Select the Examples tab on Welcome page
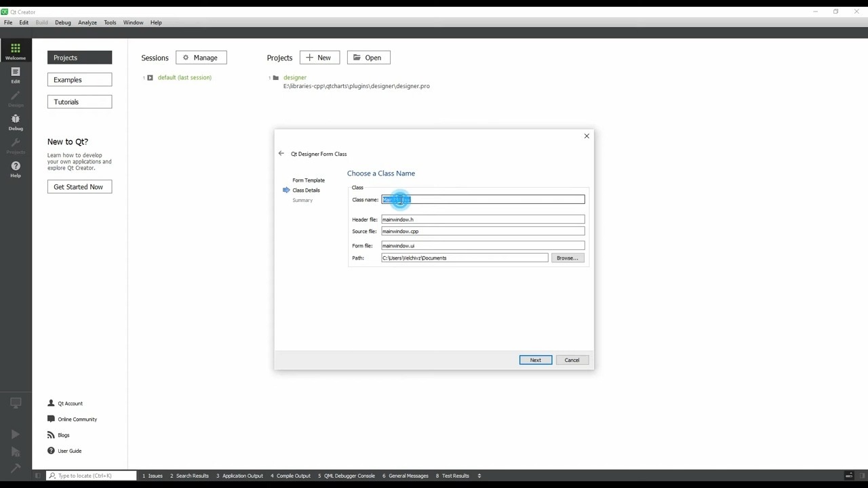Screen dimensions: 868x488 click(x=79, y=80)
